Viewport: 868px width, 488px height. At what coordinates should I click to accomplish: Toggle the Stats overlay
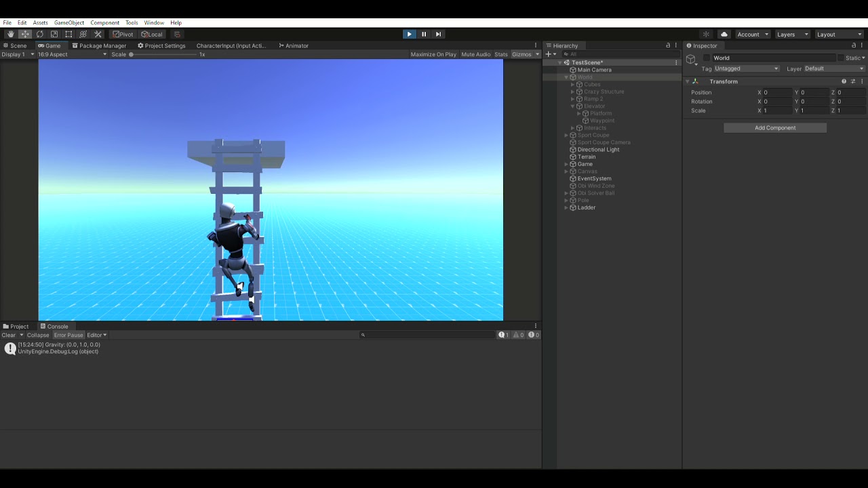(501, 54)
